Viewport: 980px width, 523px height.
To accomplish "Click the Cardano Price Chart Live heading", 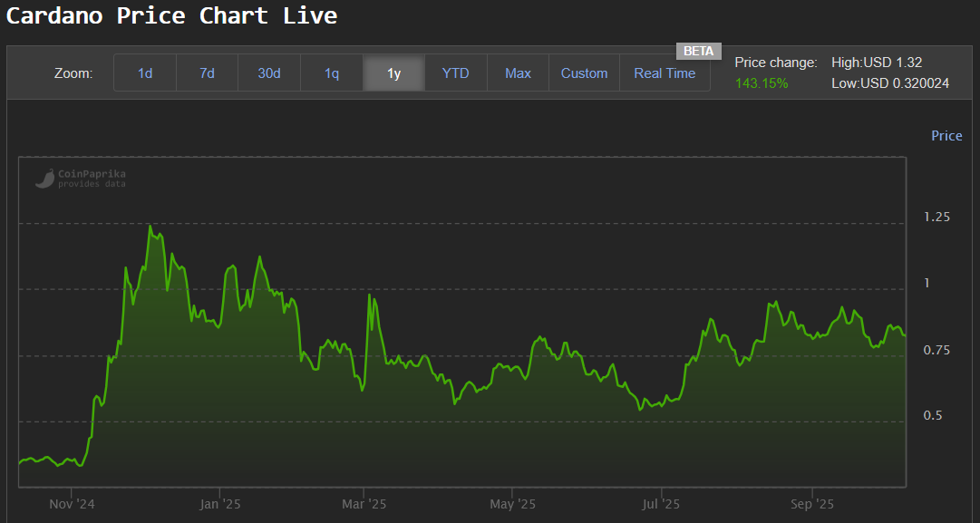I will coord(172,15).
